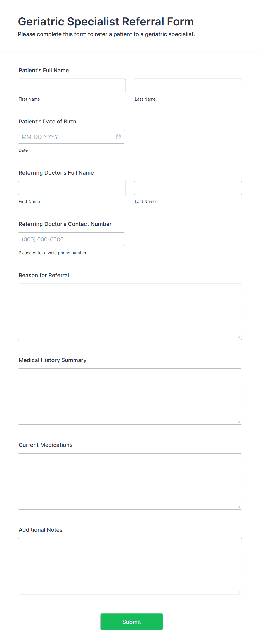Click the Medical History Summary resize handle
Image resolution: width=260 pixels, height=644 pixels.
tap(239, 421)
